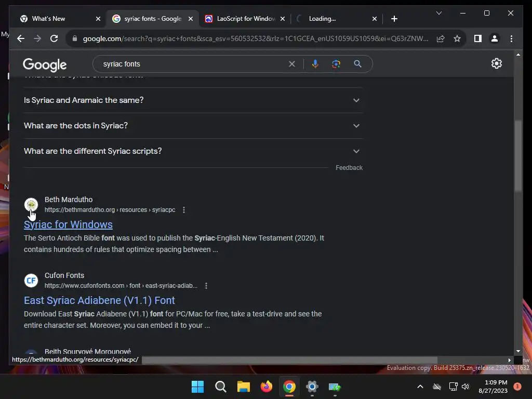Click the Cufon Fonts site name
532x399 pixels.
pos(64,275)
